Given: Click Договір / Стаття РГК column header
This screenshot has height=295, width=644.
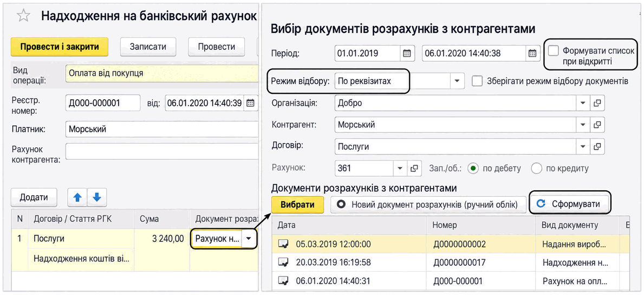Looking at the screenshot, I should point(81,219).
